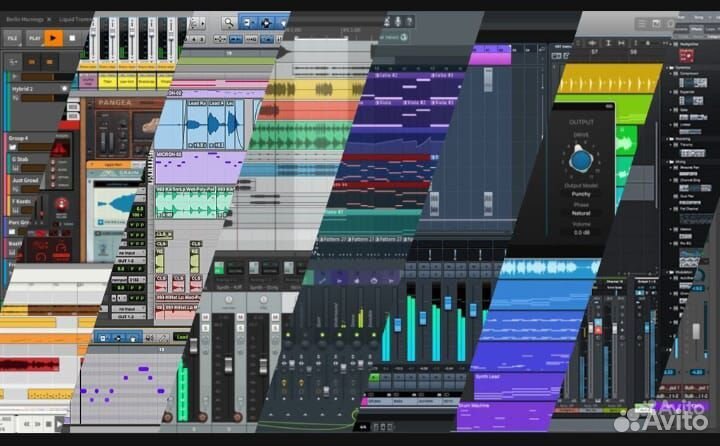Viewport: 720px width, 446px height.
Task: Open the Punchy output model dropdown
Action: [x=581, y=194]
